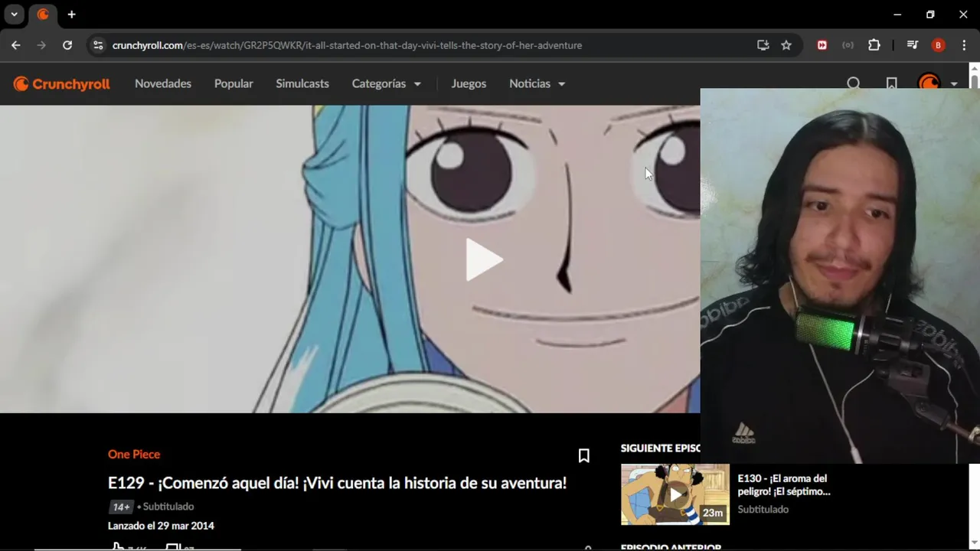The height and width of the screenshot is (551, 980).
Task: Open the media controls button
Action: click(x=912, y=45)
